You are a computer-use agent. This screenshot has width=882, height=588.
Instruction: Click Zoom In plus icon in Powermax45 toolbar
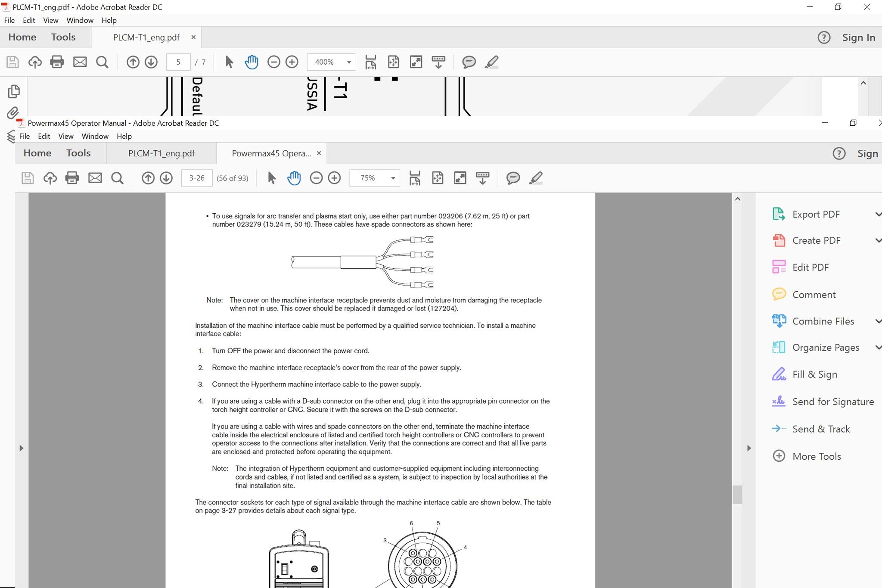(x=334, y=178)
